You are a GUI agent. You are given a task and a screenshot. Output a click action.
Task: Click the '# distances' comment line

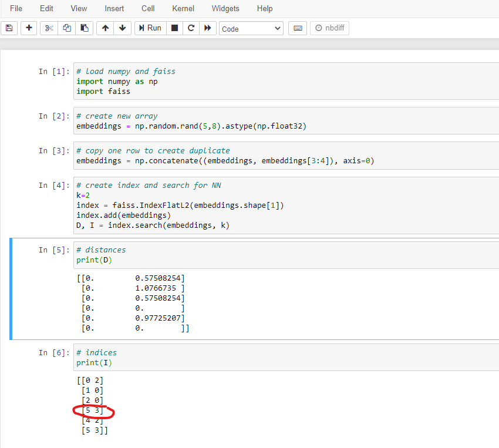point(101,250)
